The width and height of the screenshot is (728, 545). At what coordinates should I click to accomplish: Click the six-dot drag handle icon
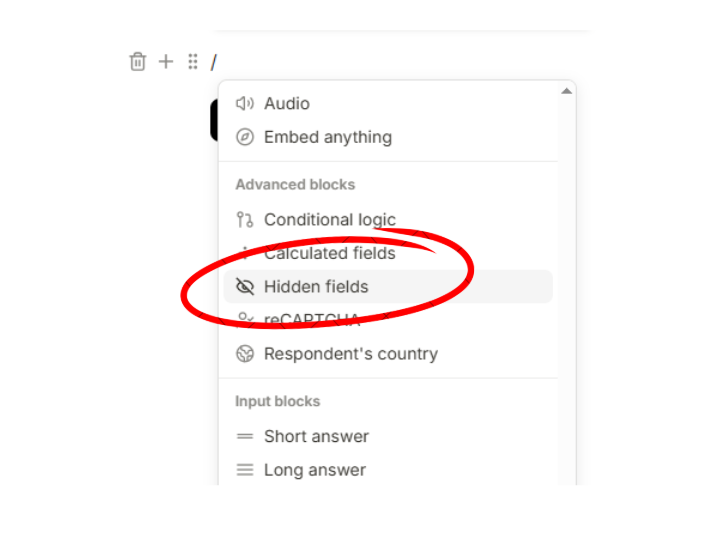coord(193,62)
